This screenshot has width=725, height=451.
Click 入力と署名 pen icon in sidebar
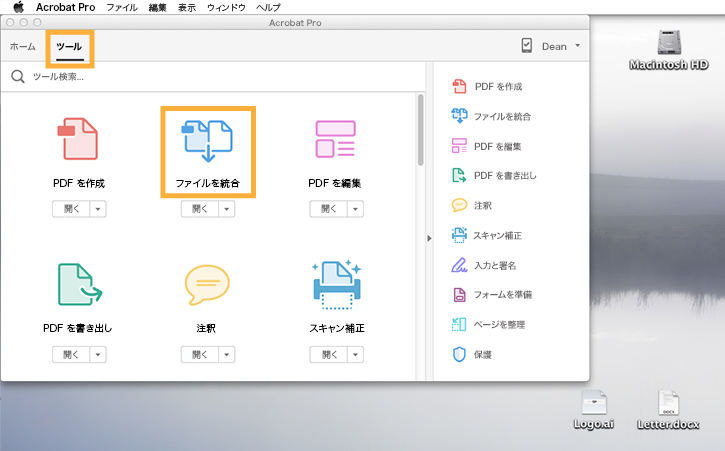coord(459,265)
